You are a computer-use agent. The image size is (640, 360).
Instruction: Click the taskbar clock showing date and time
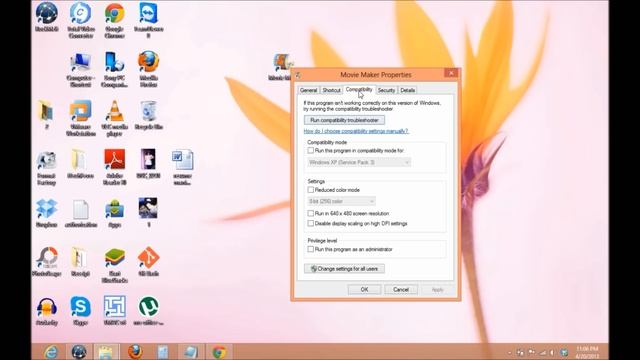pyautogui.click(x=587, y=352)
